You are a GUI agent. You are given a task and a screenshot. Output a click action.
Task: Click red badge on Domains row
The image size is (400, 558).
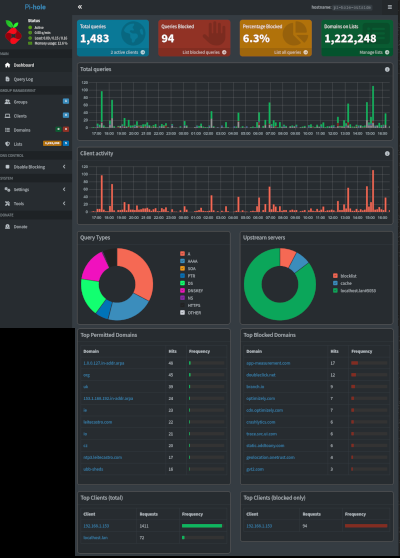(x=66, y=129)
